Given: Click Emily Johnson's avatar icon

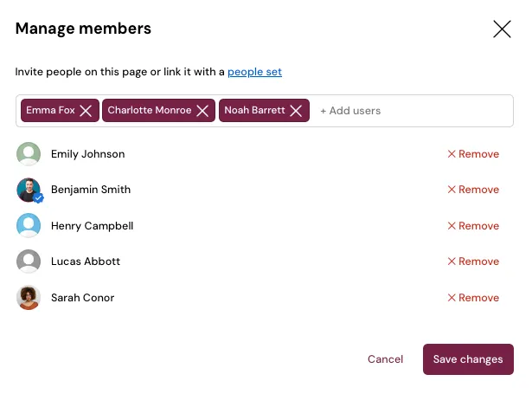Looking at the screenshot, I should 29,154.
